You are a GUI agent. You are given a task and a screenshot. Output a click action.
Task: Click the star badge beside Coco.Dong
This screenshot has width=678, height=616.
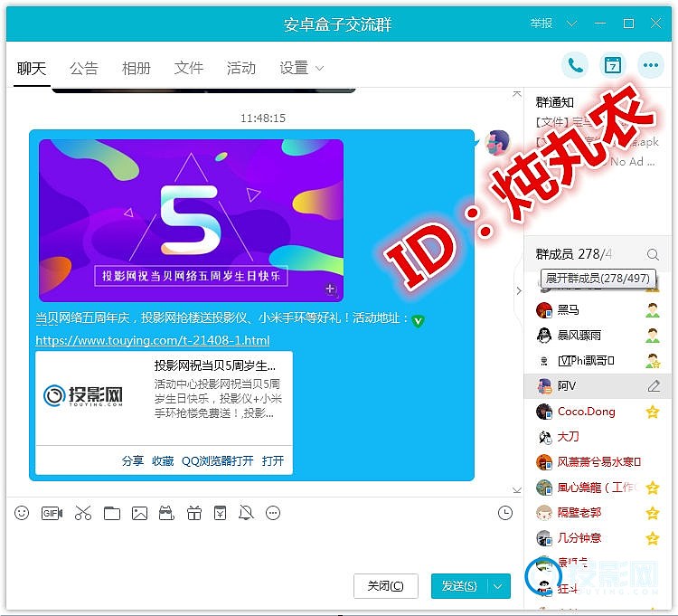coord(653,412)
